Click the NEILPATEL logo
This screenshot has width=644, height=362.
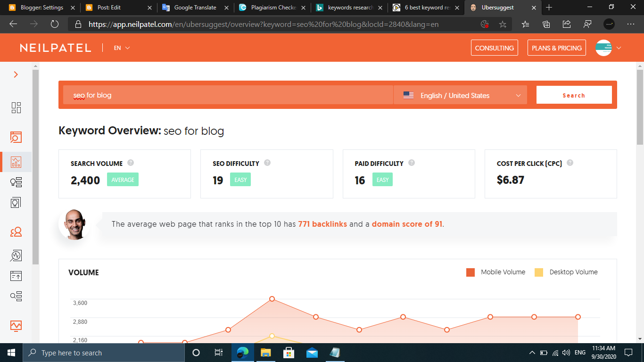[x=56, y=48]
